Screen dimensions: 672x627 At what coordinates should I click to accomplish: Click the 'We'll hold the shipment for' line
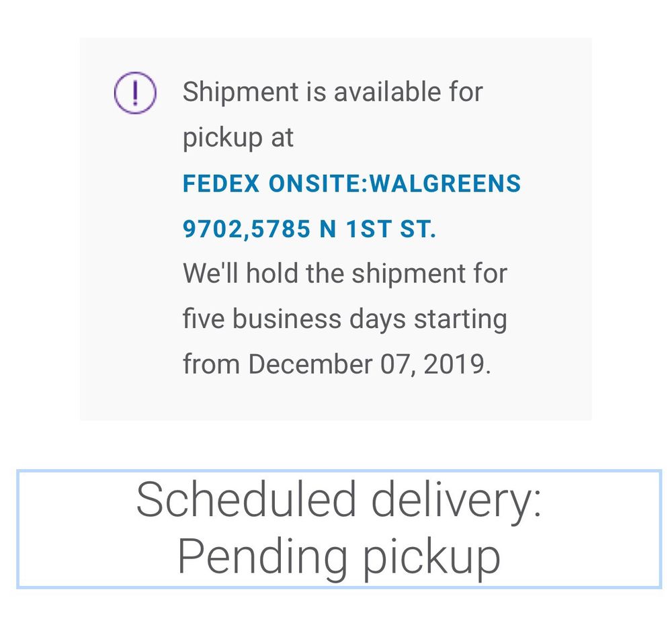coord(345,274)
